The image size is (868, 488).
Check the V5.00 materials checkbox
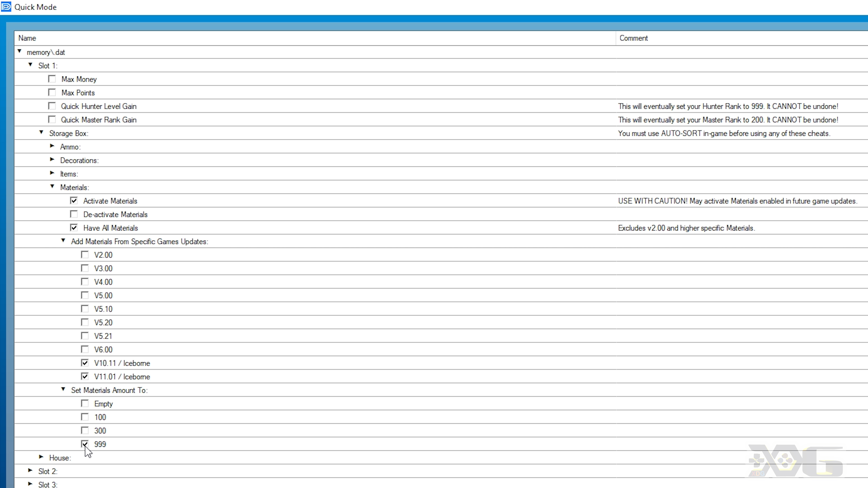85,295
